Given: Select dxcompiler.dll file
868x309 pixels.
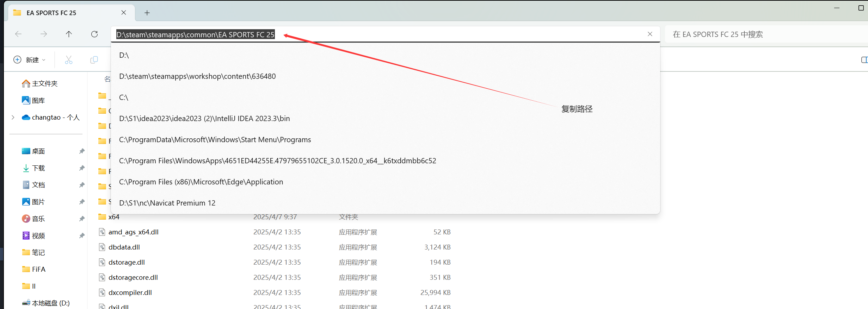Looking at the screenshot, I should coord(130,292).
